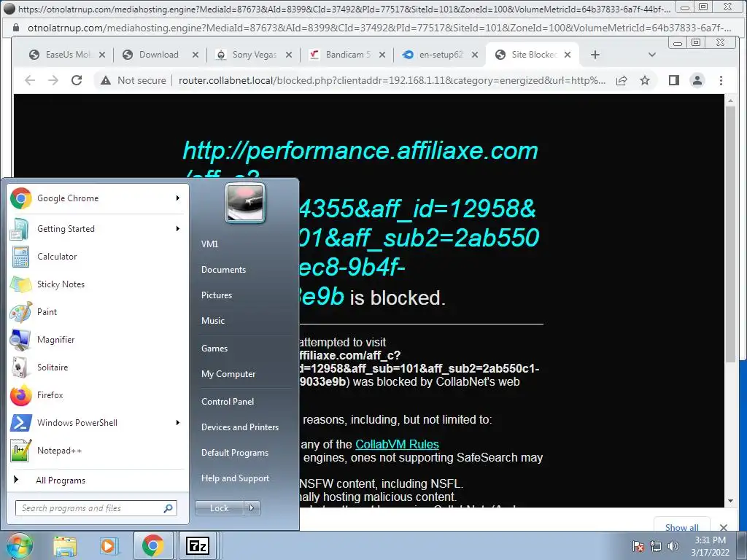Expand Google Chrome jump list arrow

[x=178, y=198]
